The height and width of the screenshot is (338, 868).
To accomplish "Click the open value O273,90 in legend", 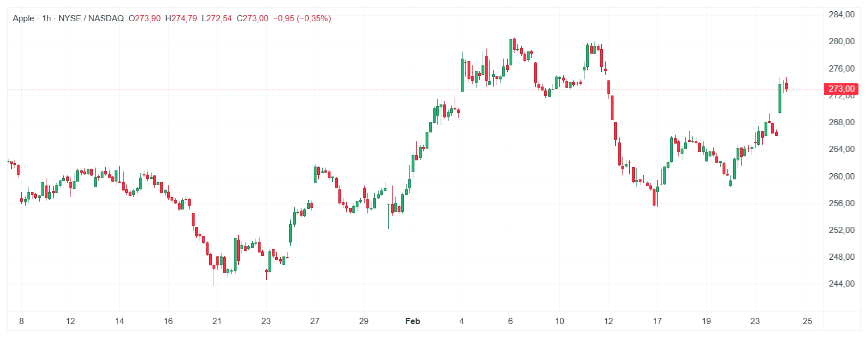I will pos(144,18).
